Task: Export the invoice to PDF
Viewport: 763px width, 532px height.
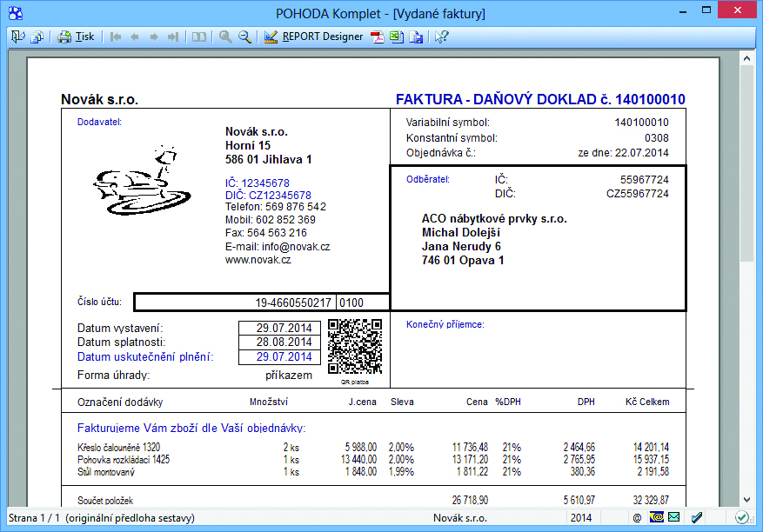Action: point(378,37)
